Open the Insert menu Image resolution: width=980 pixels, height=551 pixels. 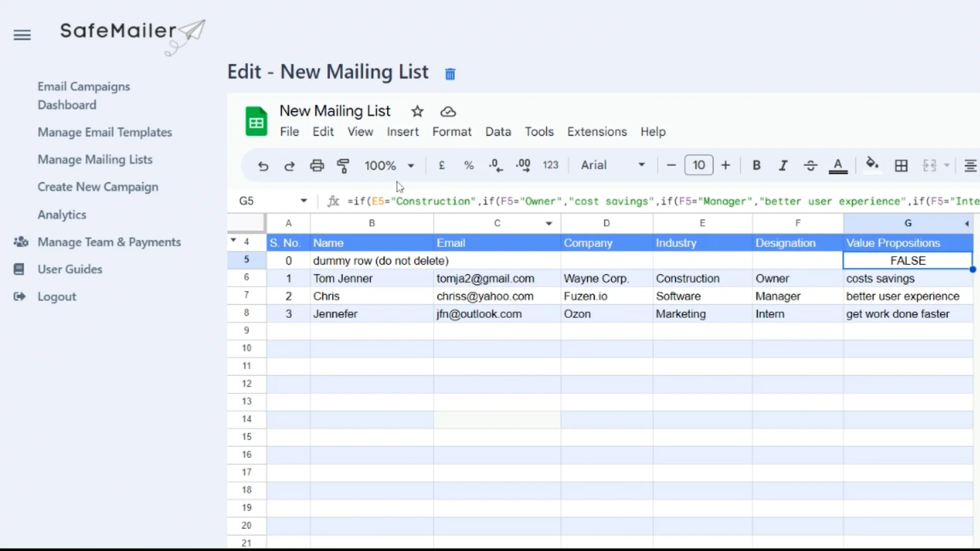tap(403, 132)
